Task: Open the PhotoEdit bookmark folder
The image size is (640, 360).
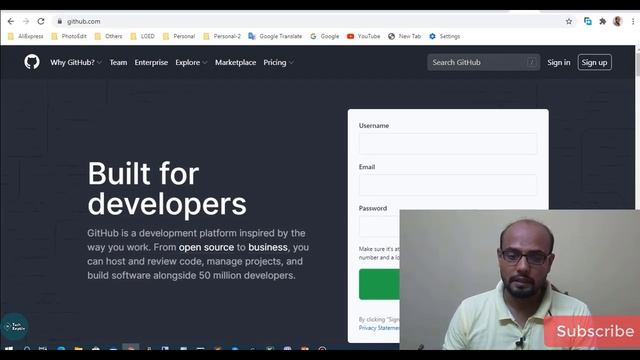Action: click(x=69, y=36)
